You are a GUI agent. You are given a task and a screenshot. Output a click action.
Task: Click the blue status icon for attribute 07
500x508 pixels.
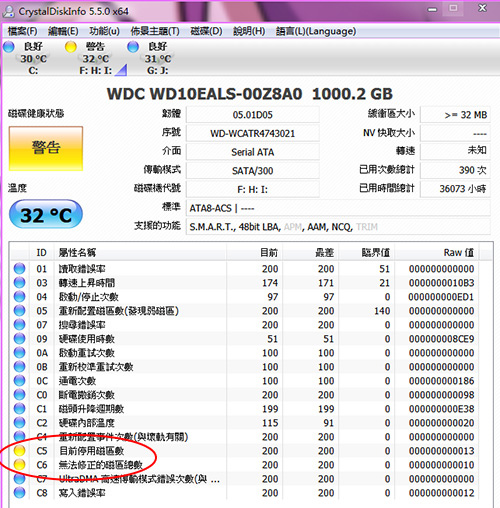pos(19,324)
